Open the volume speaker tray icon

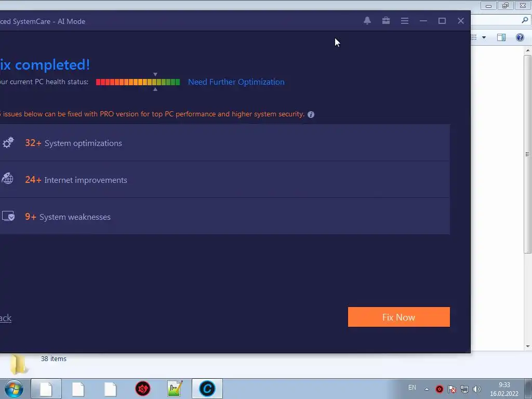pyautogui.click(x=477, y=389)
